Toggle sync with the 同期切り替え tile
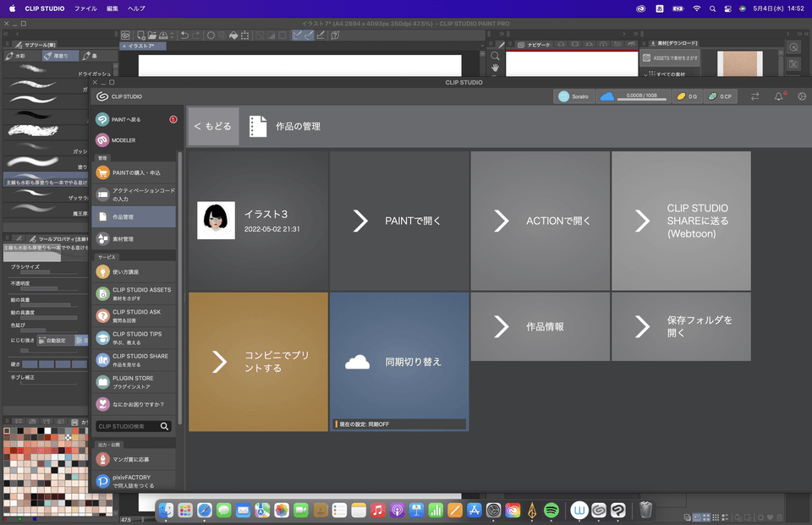This screenshot has width=812, height=525. point(398,362)
